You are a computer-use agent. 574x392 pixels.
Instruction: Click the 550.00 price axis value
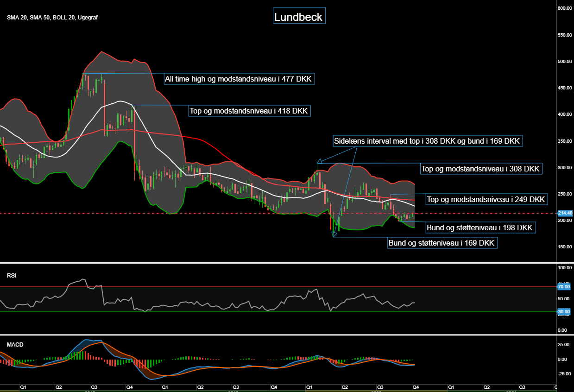pos(564,35)
